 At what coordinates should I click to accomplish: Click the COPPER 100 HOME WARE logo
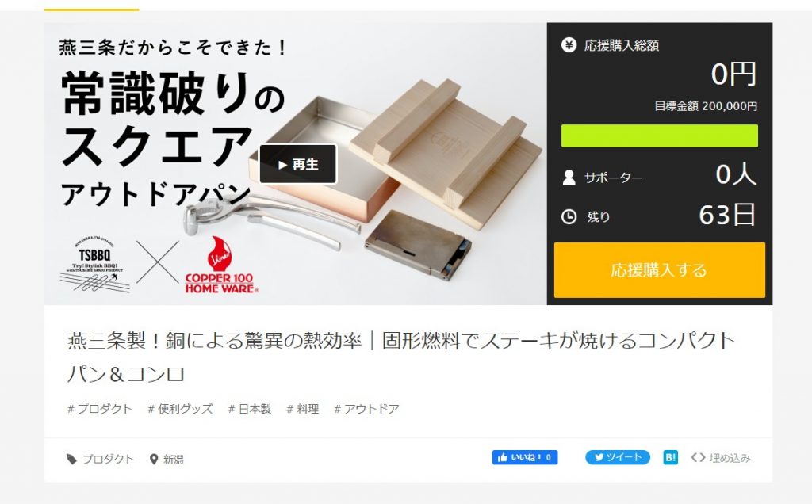(x=221, y=265)
